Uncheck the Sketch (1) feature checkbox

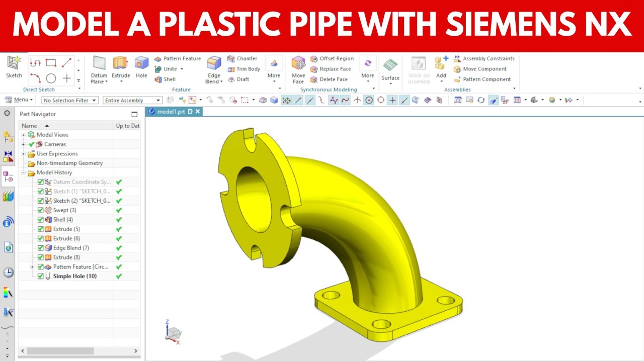point(41,192)
